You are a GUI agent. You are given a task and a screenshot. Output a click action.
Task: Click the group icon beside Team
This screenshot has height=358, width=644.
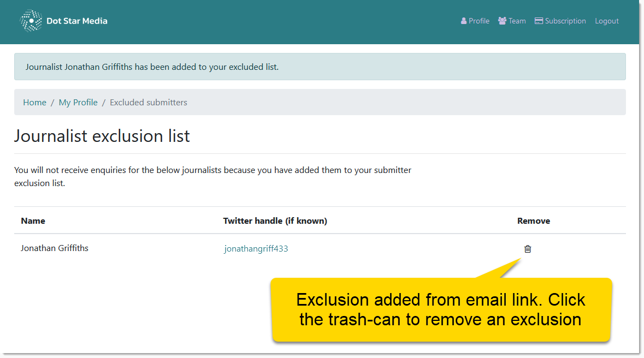[502, 21]
